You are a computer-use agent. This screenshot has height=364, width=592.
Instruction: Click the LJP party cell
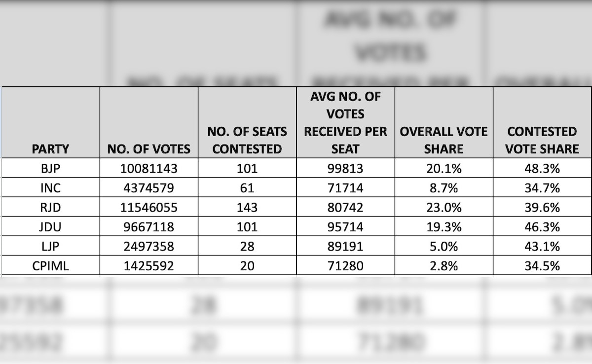(50, 246)
